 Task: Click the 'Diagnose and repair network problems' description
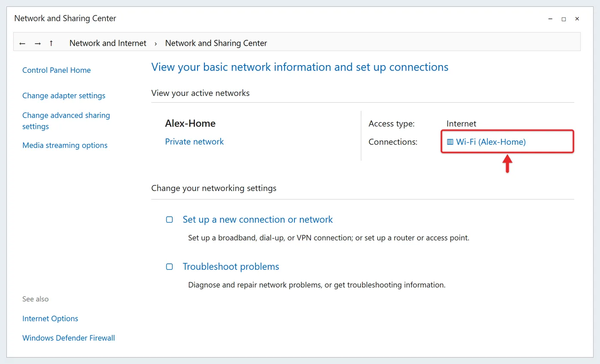[317, 285]
